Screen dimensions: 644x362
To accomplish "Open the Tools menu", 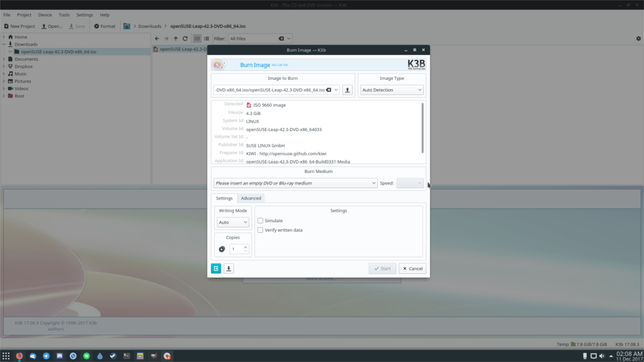I will pyautogui.click(x=64, y=15).
